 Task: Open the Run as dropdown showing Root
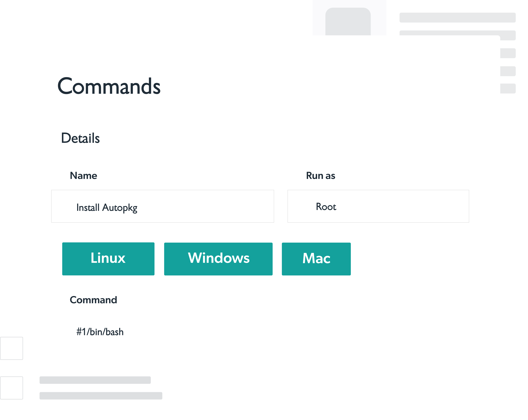point(378,206)
